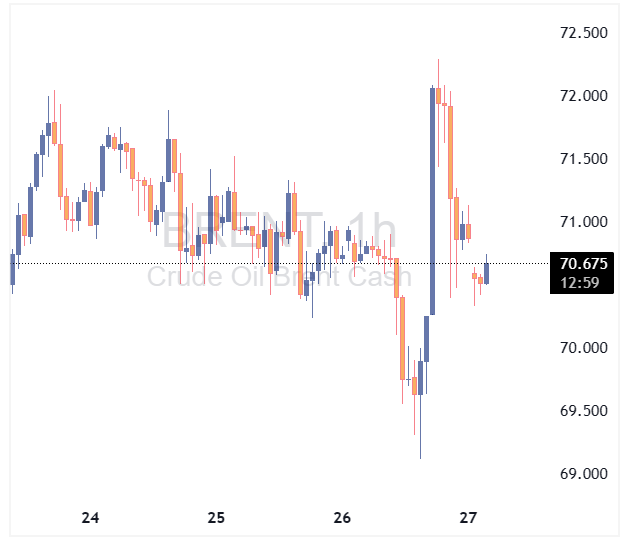Select the first candle at chart's left edge
629x550 pixels.
coord(12,270)
